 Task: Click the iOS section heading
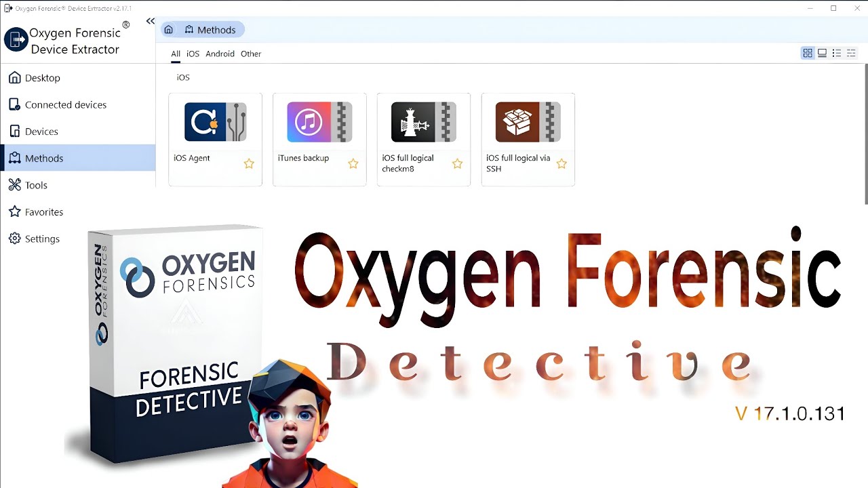click(183, 77)
